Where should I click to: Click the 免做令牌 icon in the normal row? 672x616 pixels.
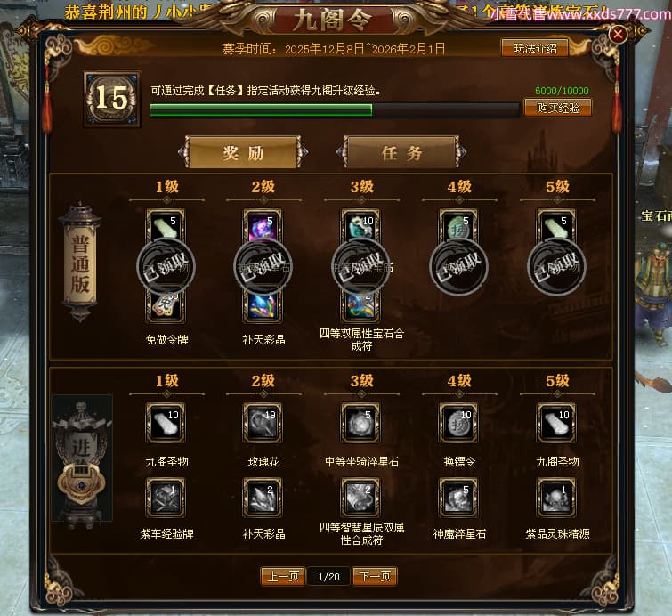tap(166, 306)
